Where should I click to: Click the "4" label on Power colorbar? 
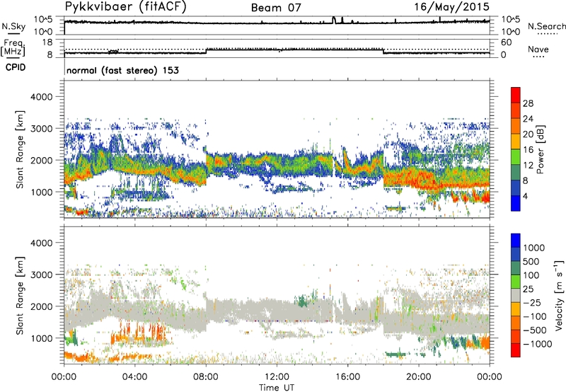(x=526, y=196)
